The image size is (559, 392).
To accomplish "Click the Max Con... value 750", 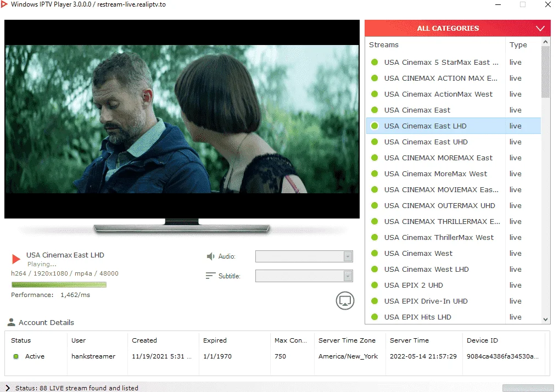I will [x=280, y=356].
